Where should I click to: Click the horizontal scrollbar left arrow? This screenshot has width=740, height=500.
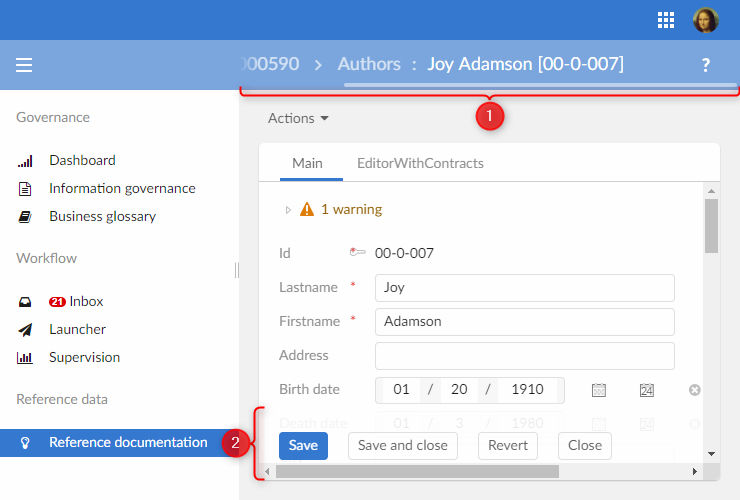268,471
